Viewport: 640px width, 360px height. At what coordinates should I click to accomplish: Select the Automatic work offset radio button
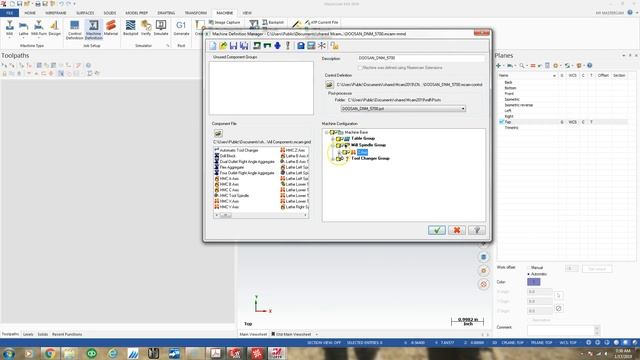[x=528, y=274]
